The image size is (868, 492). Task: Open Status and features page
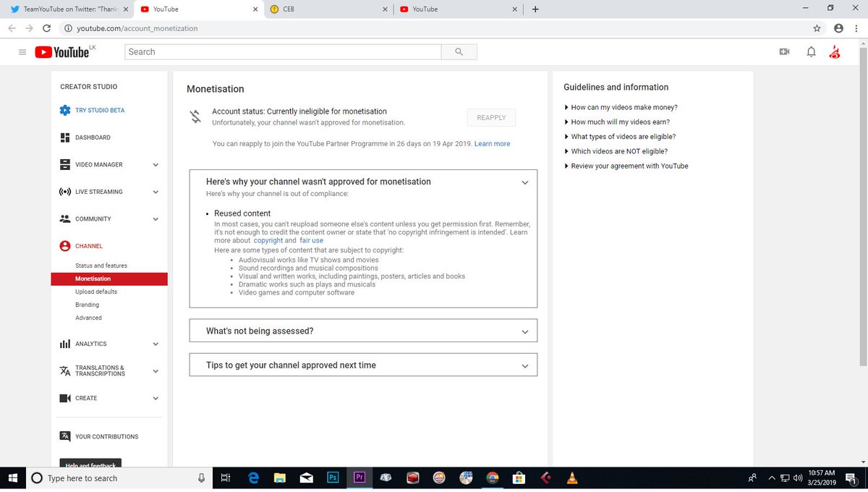pos(101,266)
